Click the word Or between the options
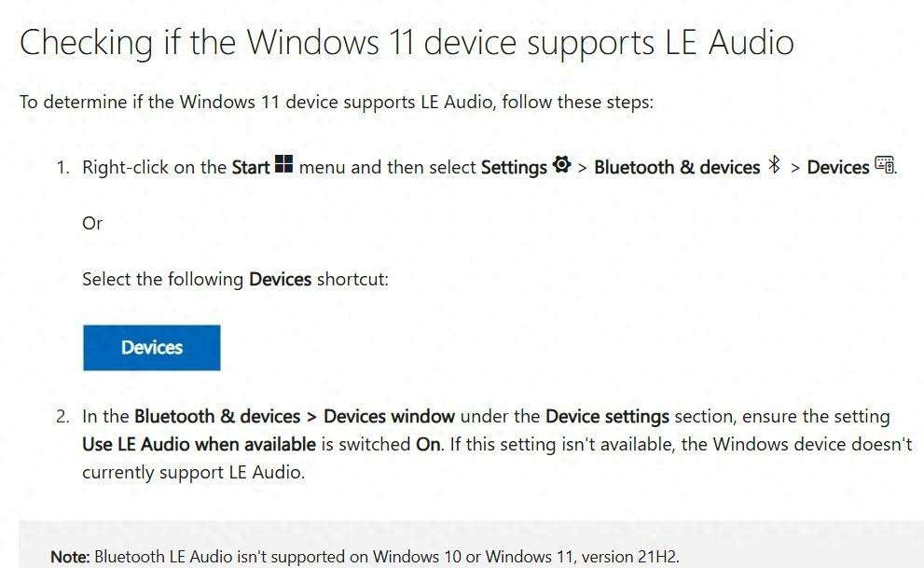This screenshot has width=924, height=568. click(x=92, y=224)
